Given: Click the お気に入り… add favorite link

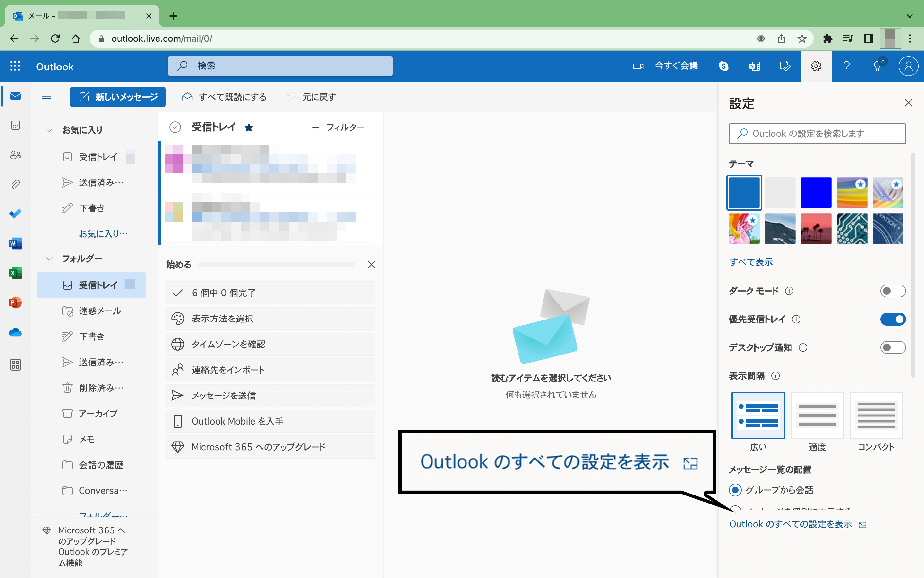Looking at the screenshot, I should click(103, 233).
